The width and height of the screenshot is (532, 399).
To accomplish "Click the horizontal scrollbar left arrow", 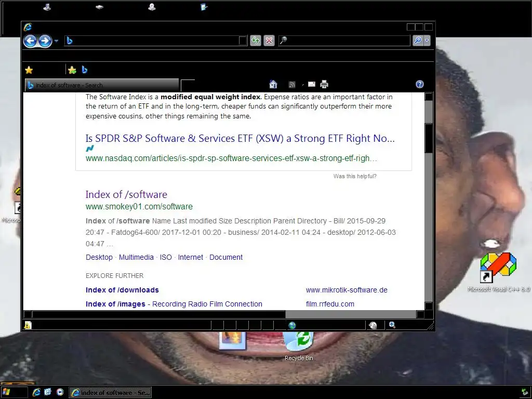I will [28, 314].
